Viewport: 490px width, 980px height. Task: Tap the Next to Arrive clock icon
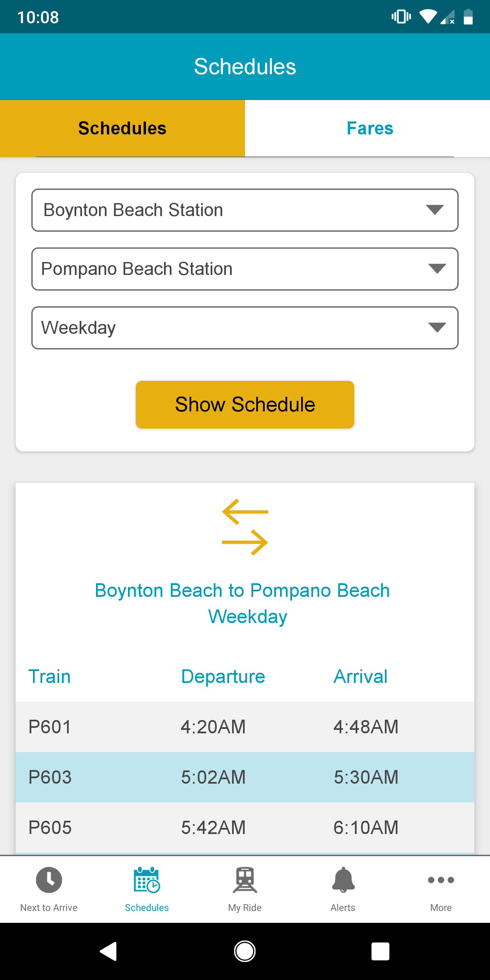click(x=49, y=880)
